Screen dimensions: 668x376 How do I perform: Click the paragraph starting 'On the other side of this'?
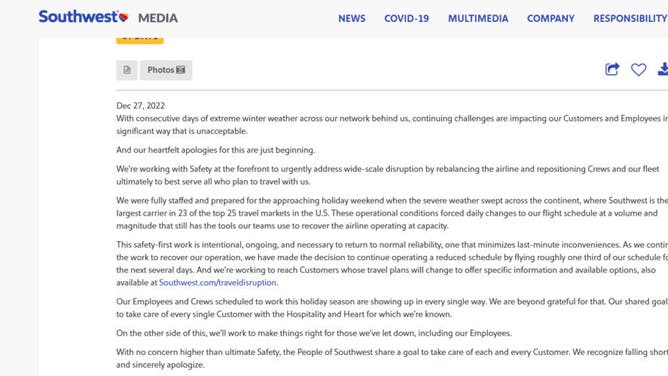pos(314,333)
